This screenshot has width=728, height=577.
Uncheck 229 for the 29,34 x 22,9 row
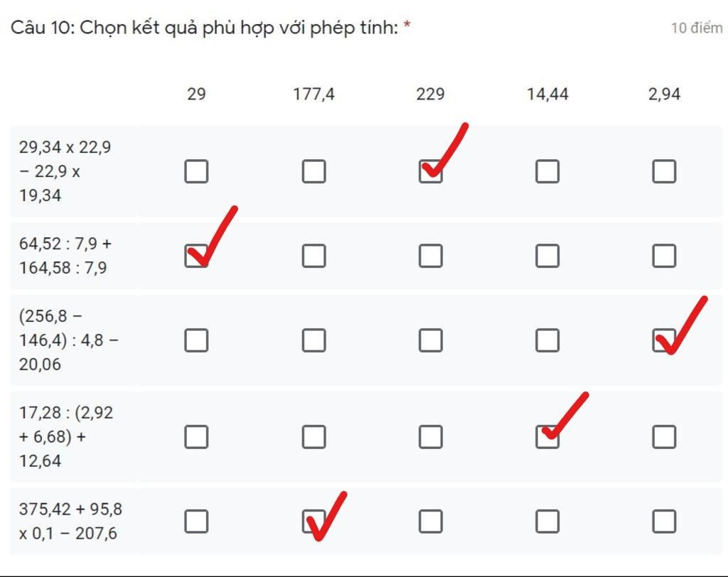tap(430, 171)
